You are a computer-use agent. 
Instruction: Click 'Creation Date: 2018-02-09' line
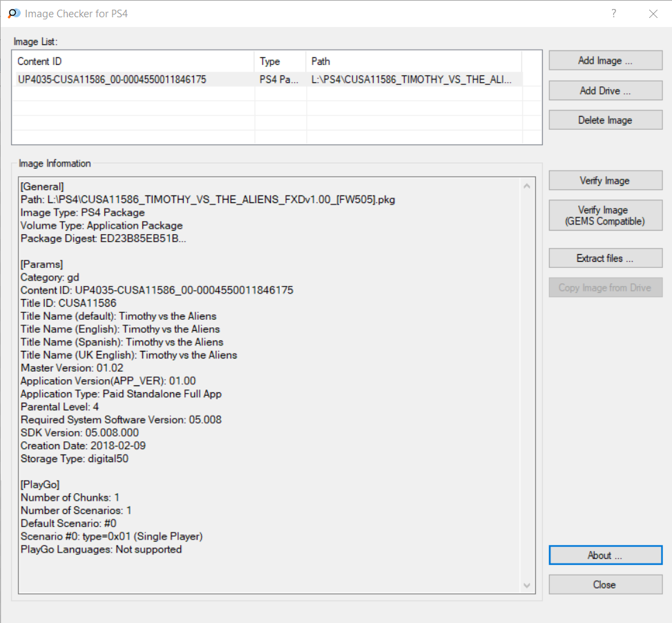pyautogui.click(x=83, y=445)
